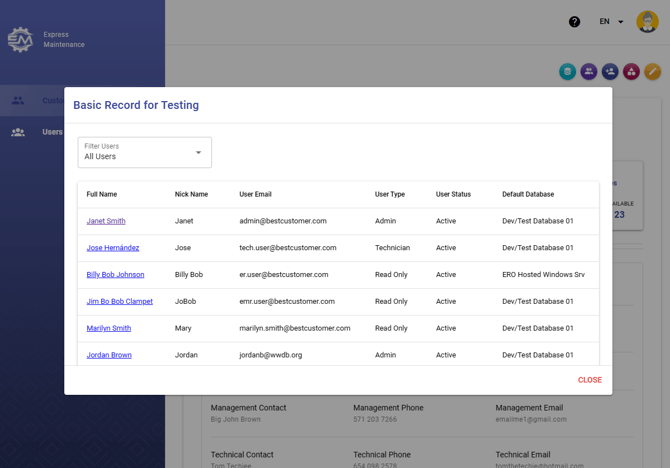Screen dimensions: 670x468
Task: Click the red shapes category icon button
Action: [631, 72]
